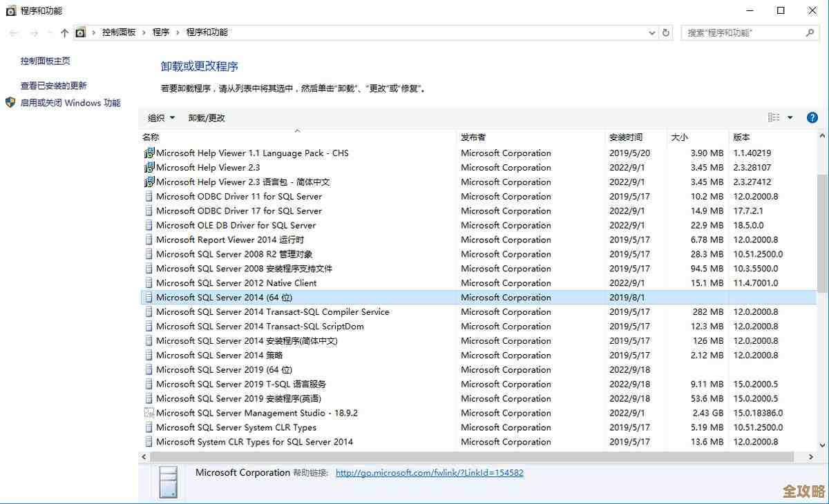Click the Microsoft Help Viewer 2.3 program icon
The image size is (829, 504).
click(148, 167)
